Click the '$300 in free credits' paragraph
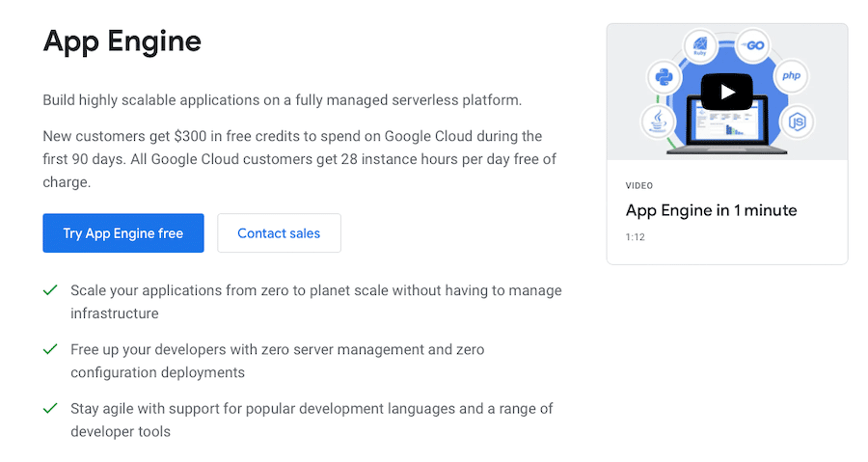The height and width of the screenshot is (462, 868). pos(299,158)
